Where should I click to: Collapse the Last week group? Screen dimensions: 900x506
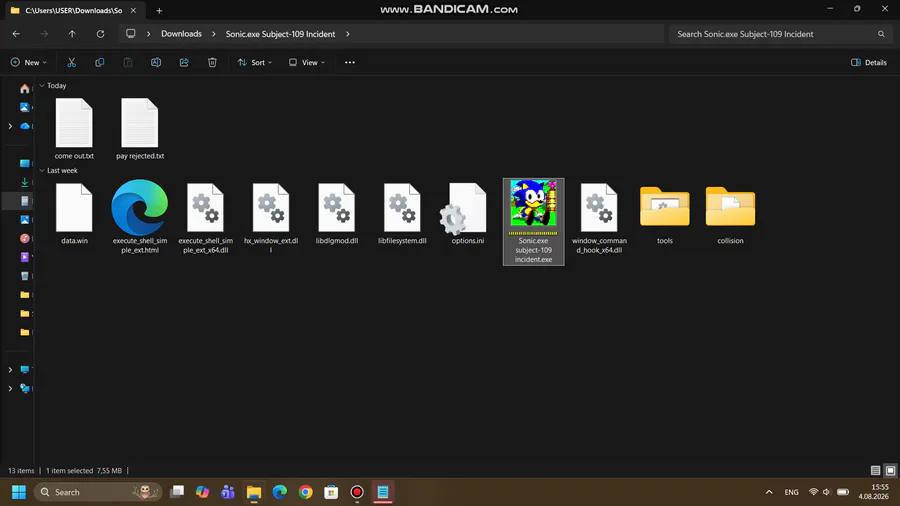42,170
